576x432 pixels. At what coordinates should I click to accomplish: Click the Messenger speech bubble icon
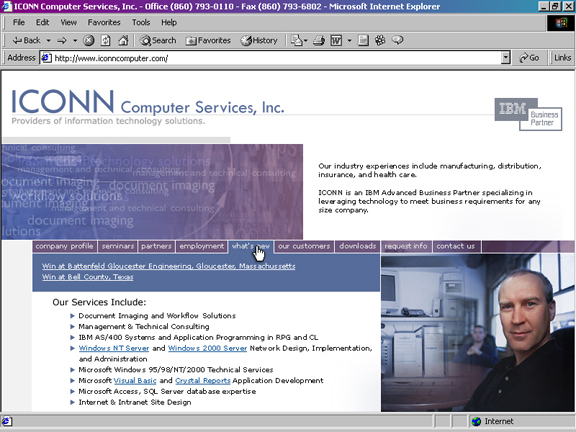point(397,40)
